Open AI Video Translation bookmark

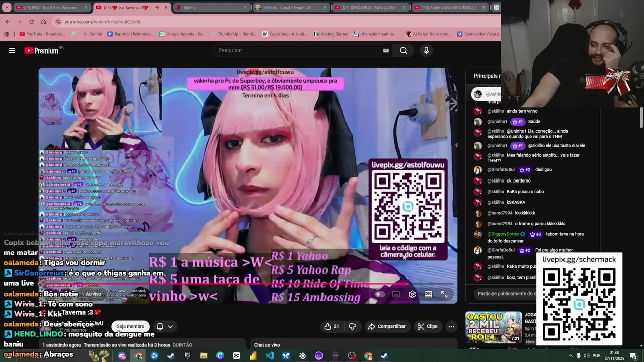click(428, 34)
